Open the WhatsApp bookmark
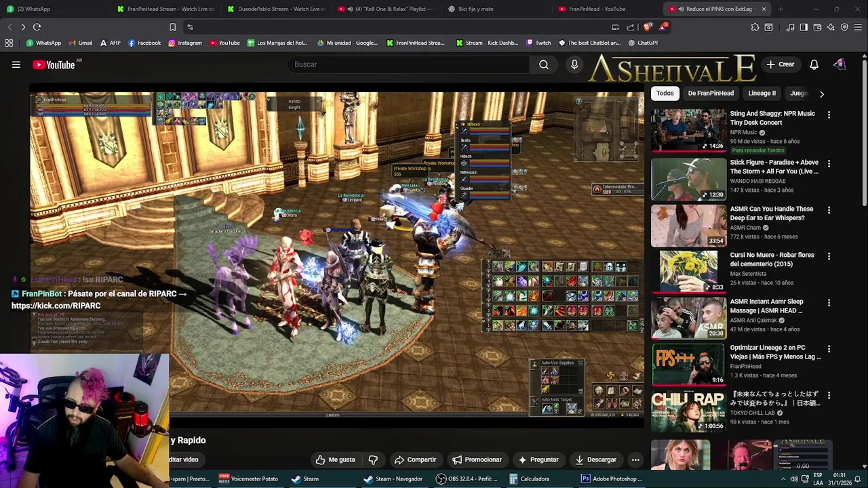 tap(43, 43)
